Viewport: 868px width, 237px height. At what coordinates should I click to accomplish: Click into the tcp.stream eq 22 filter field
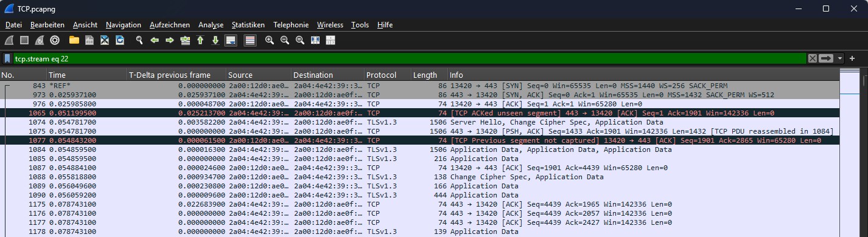[409, 58]
